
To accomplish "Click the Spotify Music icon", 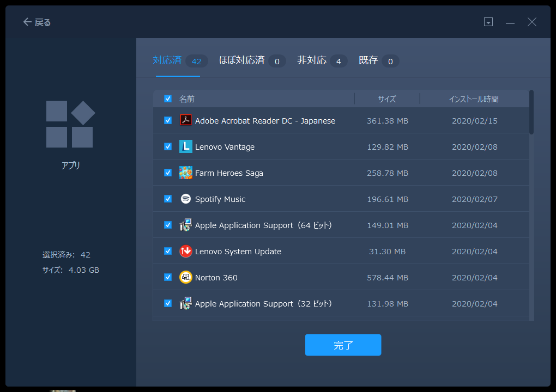I will (x=185, y=199).
